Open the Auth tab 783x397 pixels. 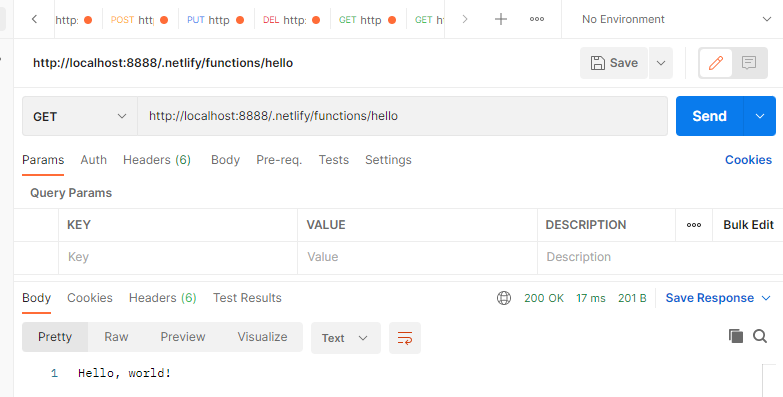coord(93,160)
